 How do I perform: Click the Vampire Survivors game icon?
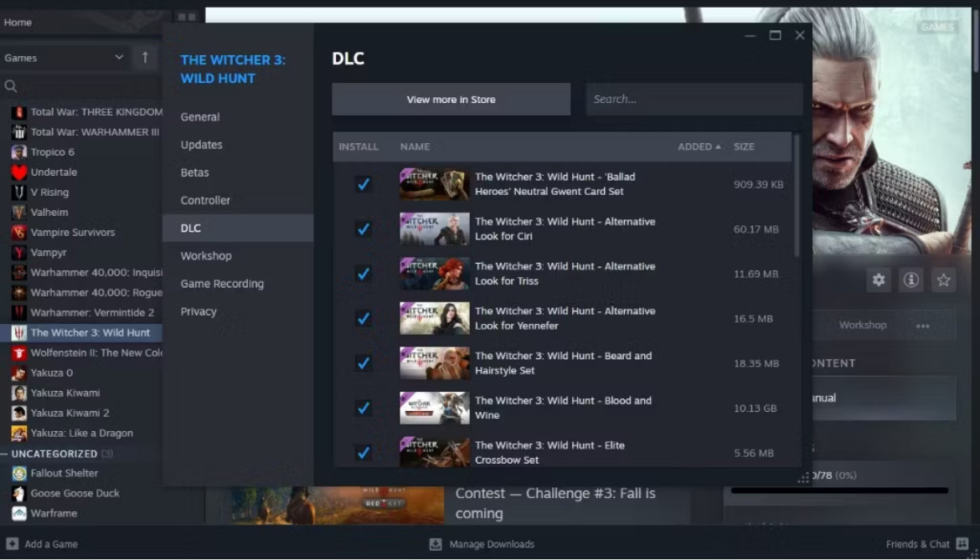[18, 232]
